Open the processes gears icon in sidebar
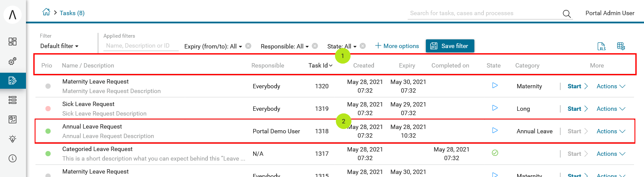The height and width of the screenshot is (177, 644). (13, 61)
